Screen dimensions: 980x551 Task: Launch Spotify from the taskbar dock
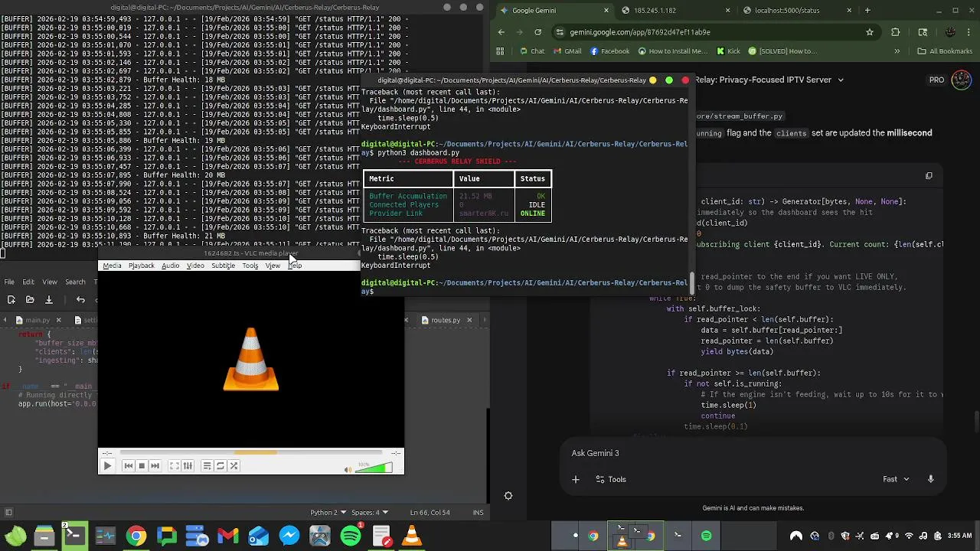point(351,536)
